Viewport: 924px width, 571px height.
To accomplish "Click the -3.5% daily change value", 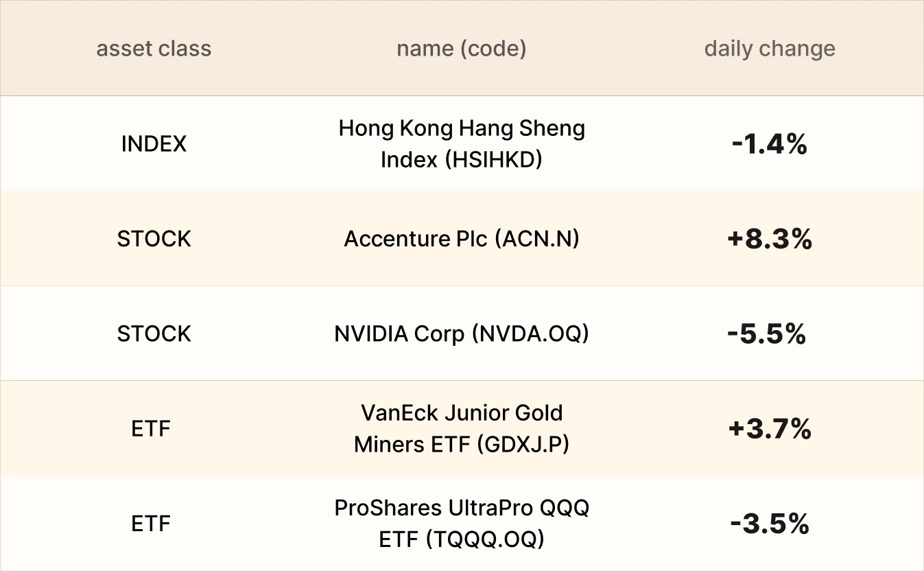I will point(770,524).
